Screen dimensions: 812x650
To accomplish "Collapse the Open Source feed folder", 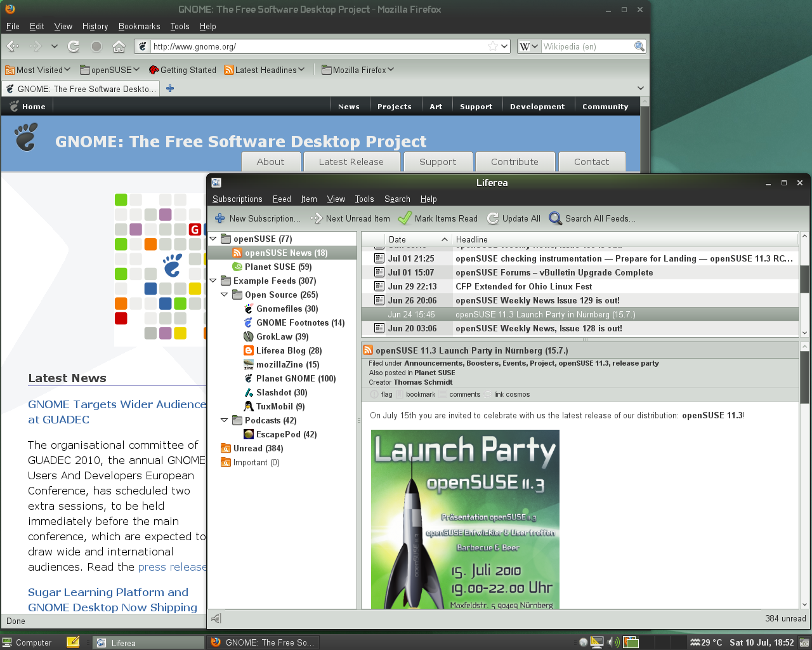I will coord(224,295).
